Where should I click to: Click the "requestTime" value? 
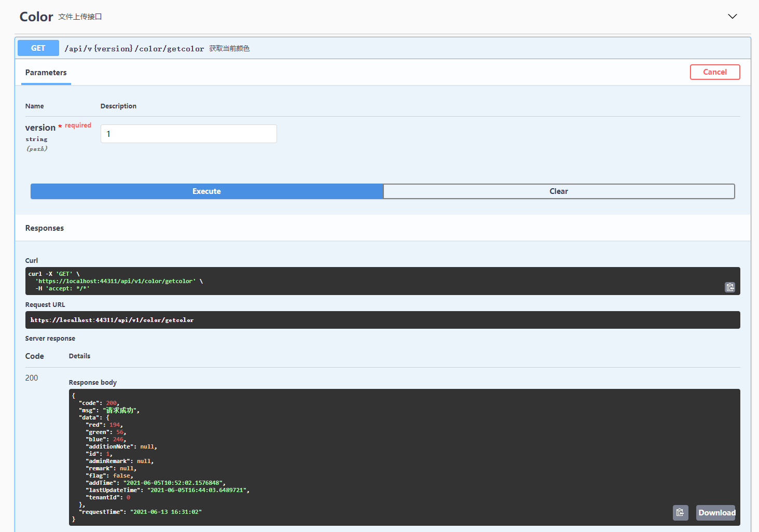pyautogui.click(x=166, y=512)
